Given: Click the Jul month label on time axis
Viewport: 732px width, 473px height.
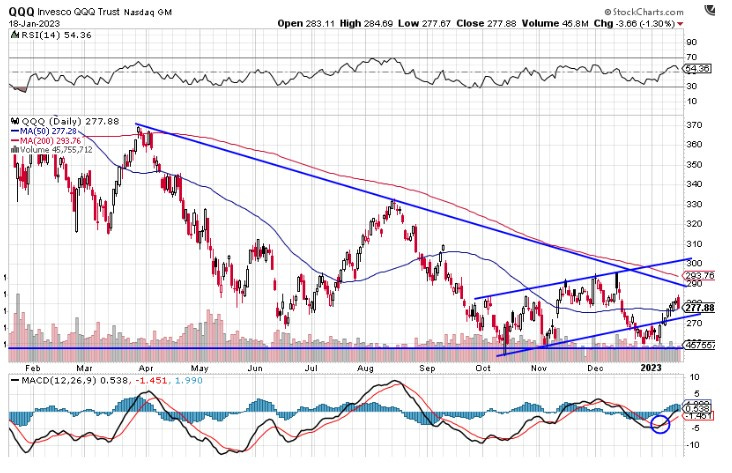Looking at the screenshot, I should pos(311,368).
